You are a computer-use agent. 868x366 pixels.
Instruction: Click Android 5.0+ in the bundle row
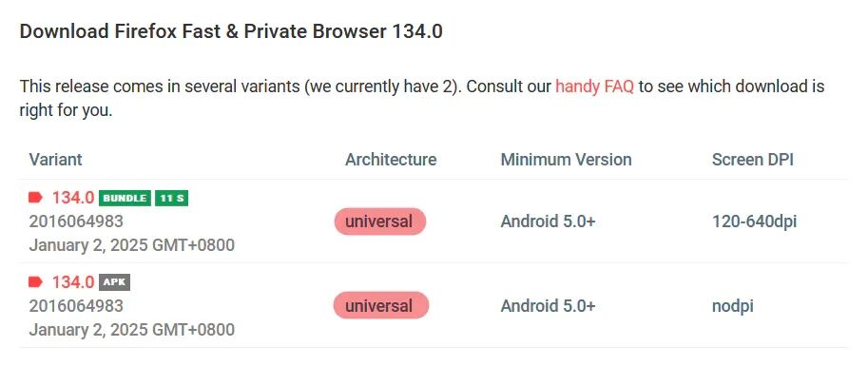click(x=548, y=222)
